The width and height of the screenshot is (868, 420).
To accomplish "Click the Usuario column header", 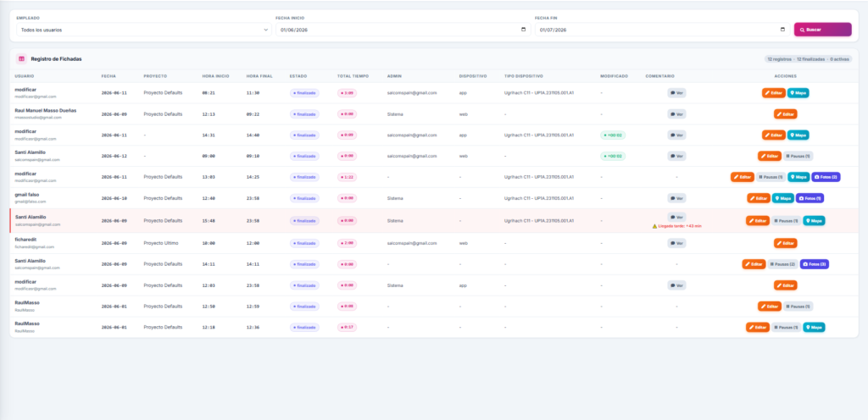I will click(x=24, y=76).
